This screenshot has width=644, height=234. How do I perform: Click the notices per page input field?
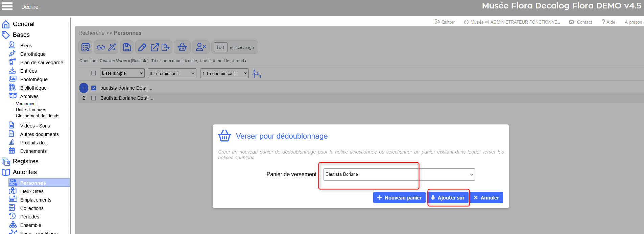pos(220,47)
